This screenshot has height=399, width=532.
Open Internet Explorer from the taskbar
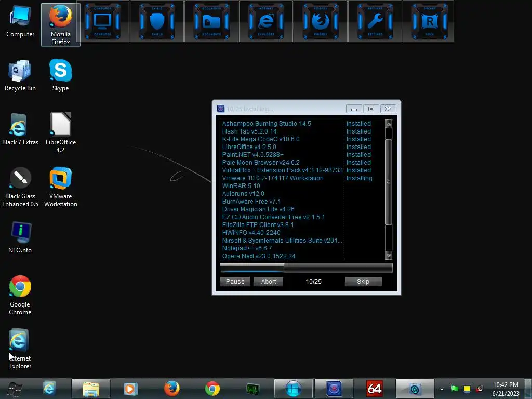(x=49, y=389)
